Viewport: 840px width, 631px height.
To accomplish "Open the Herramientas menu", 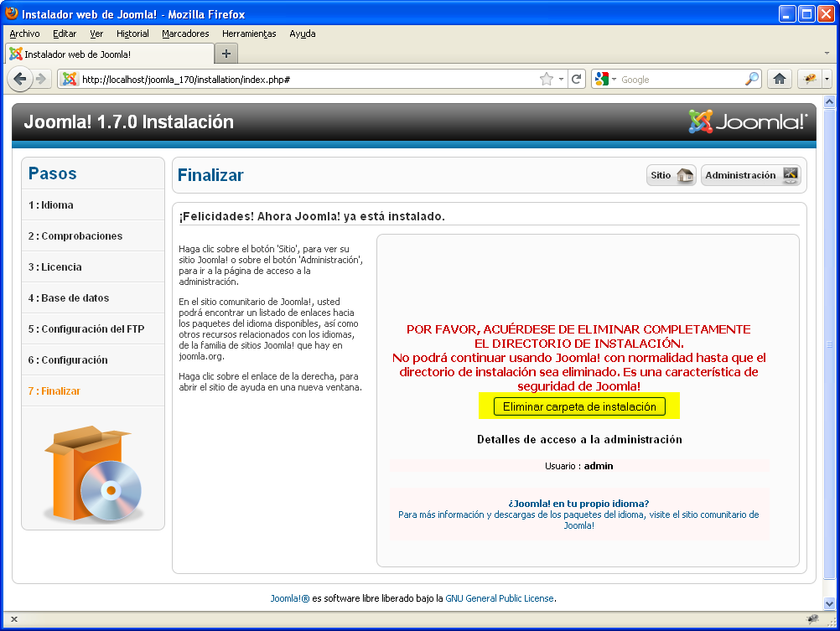I will tap(249, 34).
